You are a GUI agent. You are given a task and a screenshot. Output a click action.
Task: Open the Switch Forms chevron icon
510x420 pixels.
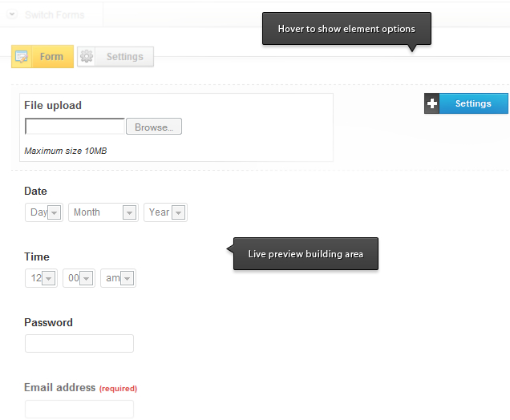point(12,14)
